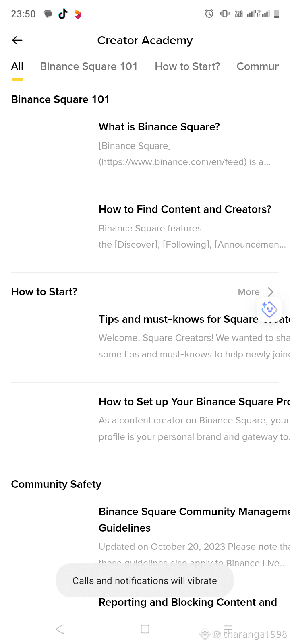Open the floating AI assistant icon
Screen dimensions: 290x644
(x=269, y=310)
